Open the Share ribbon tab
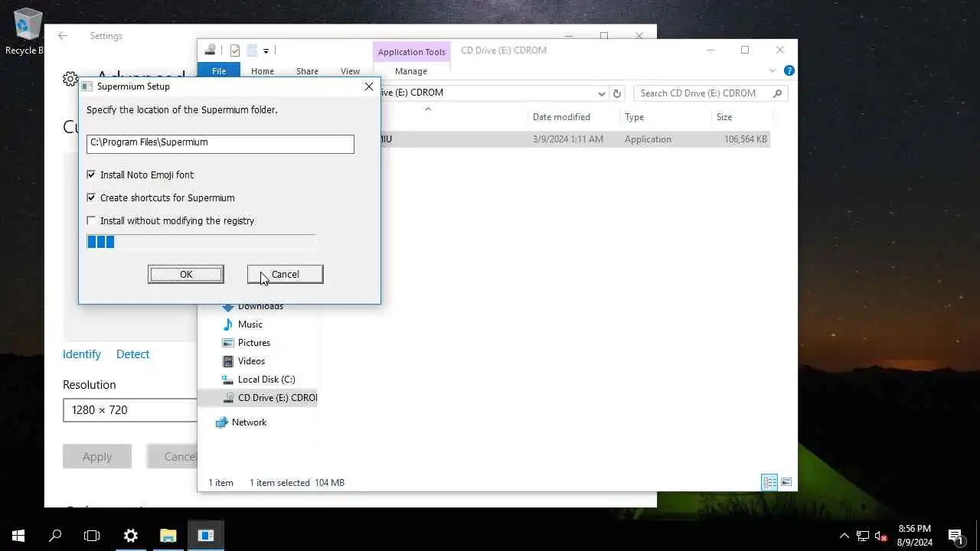 click(307, 71)
